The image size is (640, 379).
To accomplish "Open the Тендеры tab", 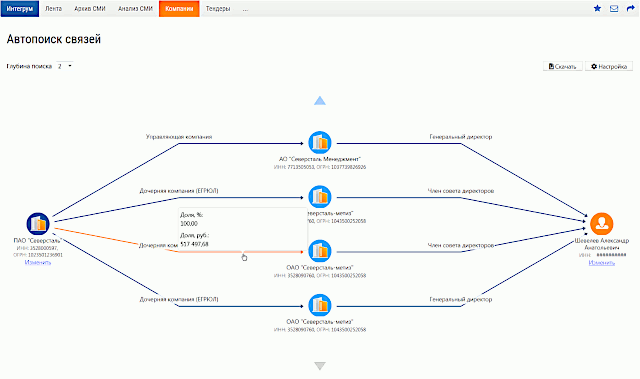I will pos(218,9).
